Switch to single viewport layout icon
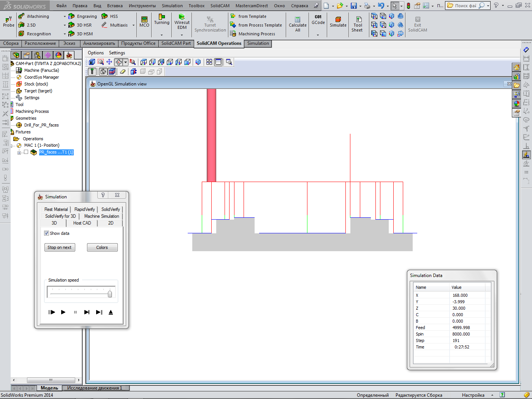This screenshot has width=532, height=399. [x=218, y=62]
